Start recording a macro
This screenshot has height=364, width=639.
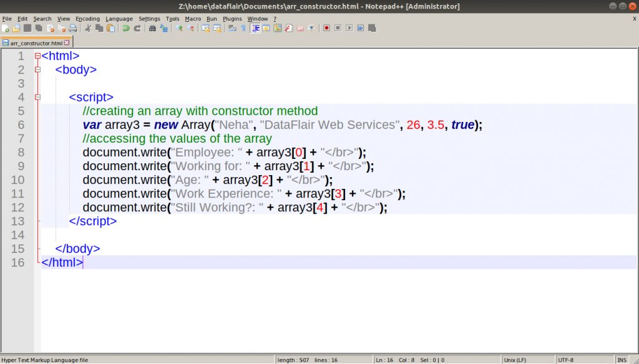(326, 28)
